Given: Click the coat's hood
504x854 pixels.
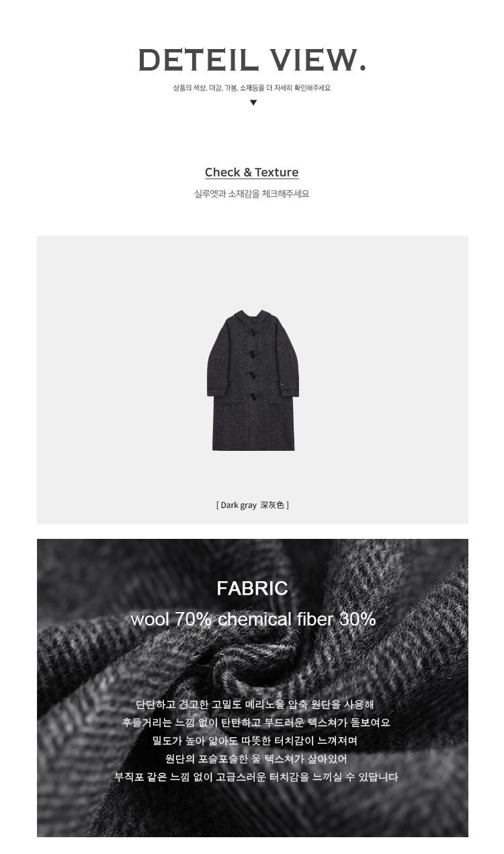Looking at the screenshot, I should click(x=252, y=317).
